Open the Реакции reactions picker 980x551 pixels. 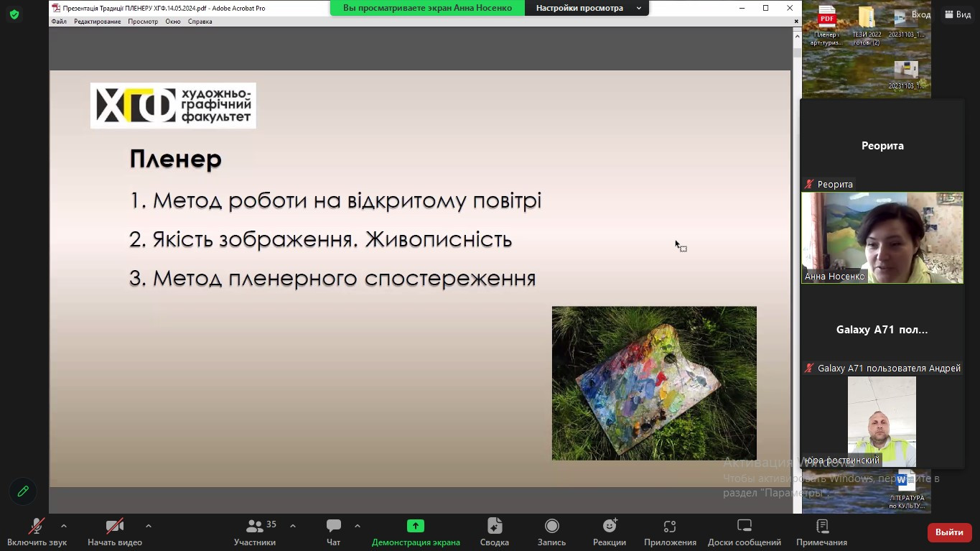point(610,532)
